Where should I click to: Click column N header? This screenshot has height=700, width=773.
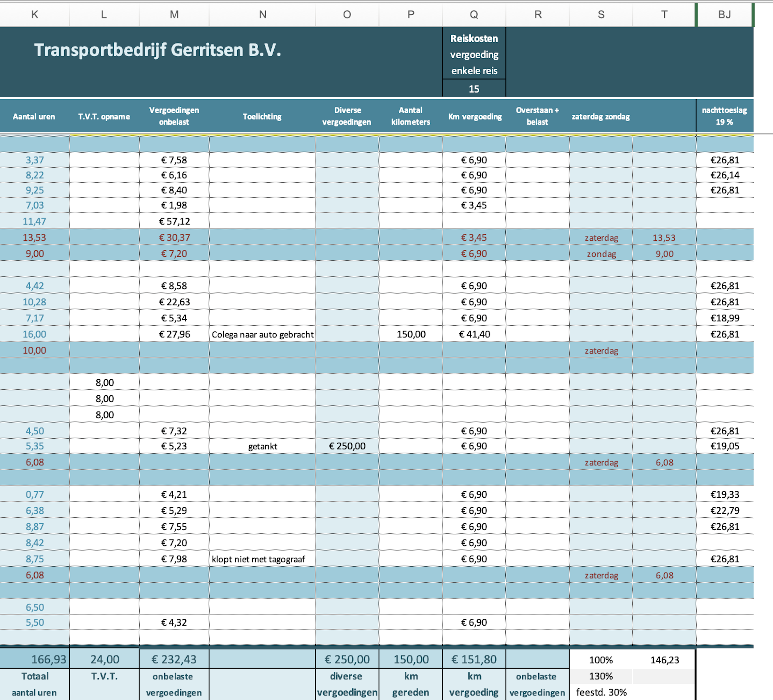262,15
